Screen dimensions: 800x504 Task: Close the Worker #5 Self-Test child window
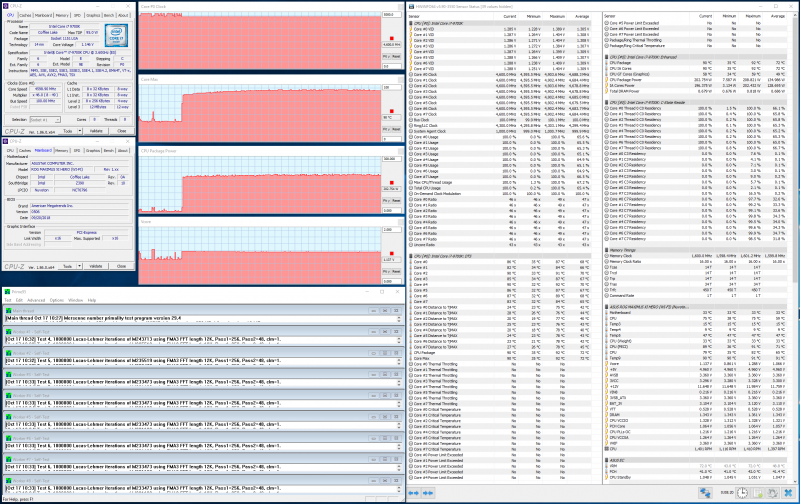click(396, 417)
